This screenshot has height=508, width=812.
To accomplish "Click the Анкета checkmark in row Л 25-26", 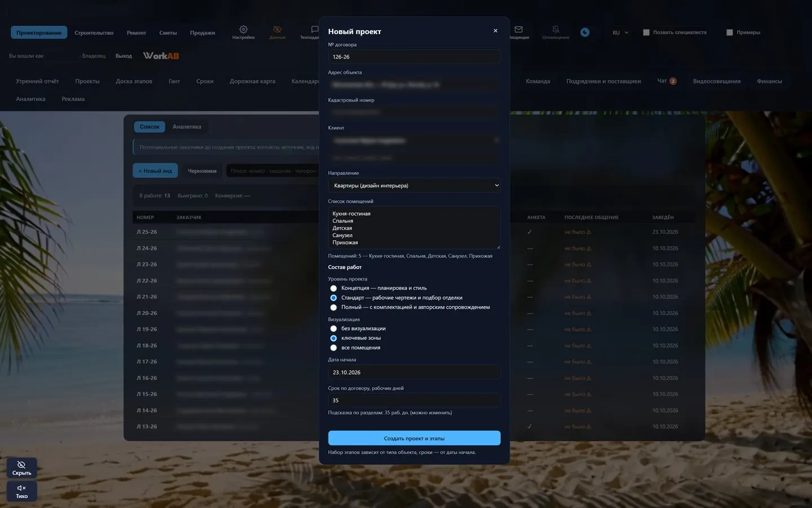I will click(x=529, y=232).
